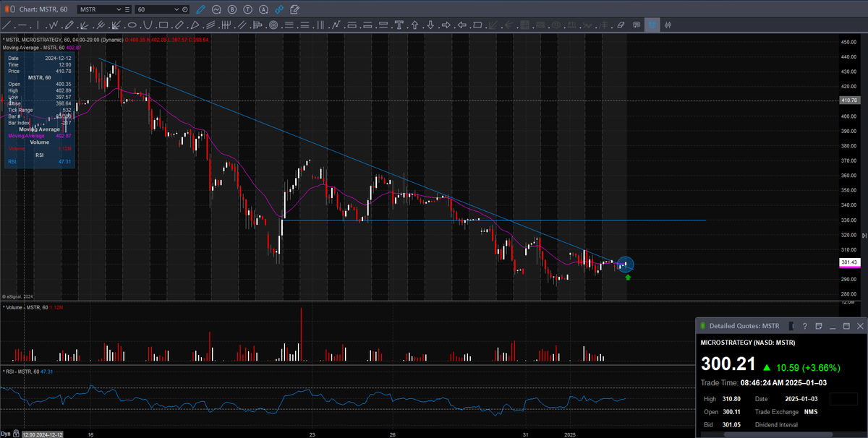Click the green up arrow marker on chart
Screen dimensions: 868x438
point(627,276)
